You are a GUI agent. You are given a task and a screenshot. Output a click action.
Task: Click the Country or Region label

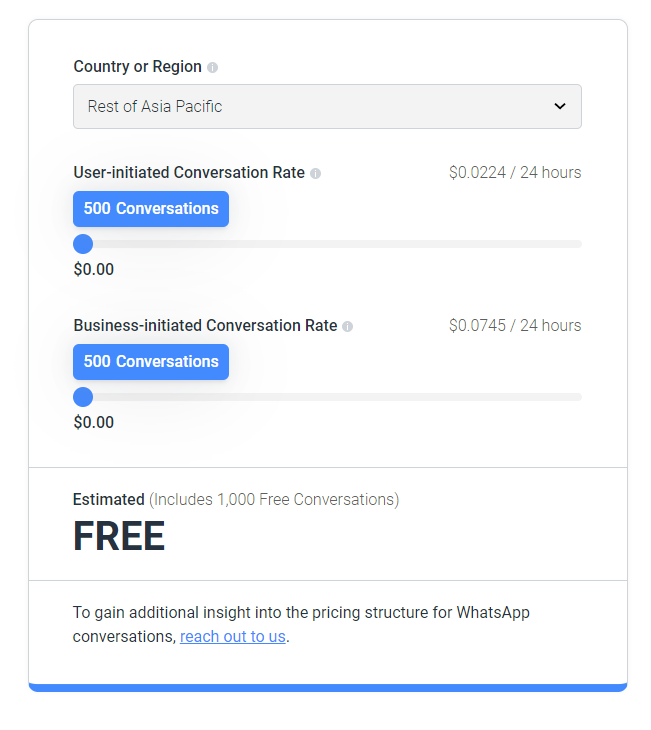(137, 67)
